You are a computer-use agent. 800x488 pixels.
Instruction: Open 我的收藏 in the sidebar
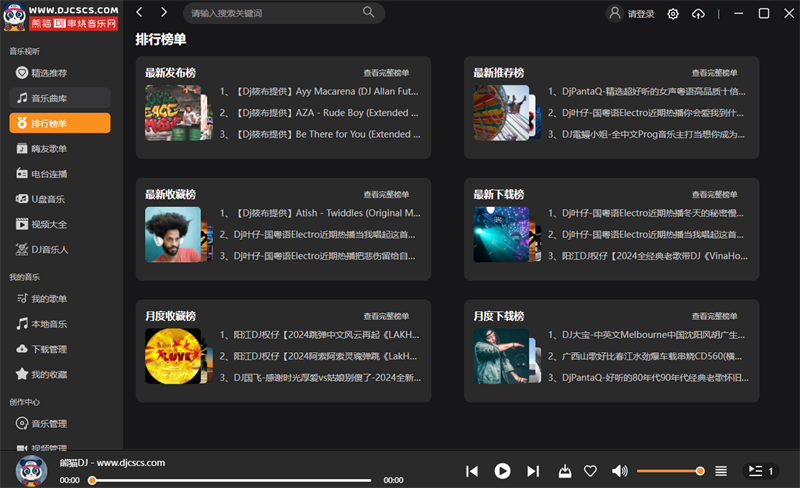(x=60, y=375)
